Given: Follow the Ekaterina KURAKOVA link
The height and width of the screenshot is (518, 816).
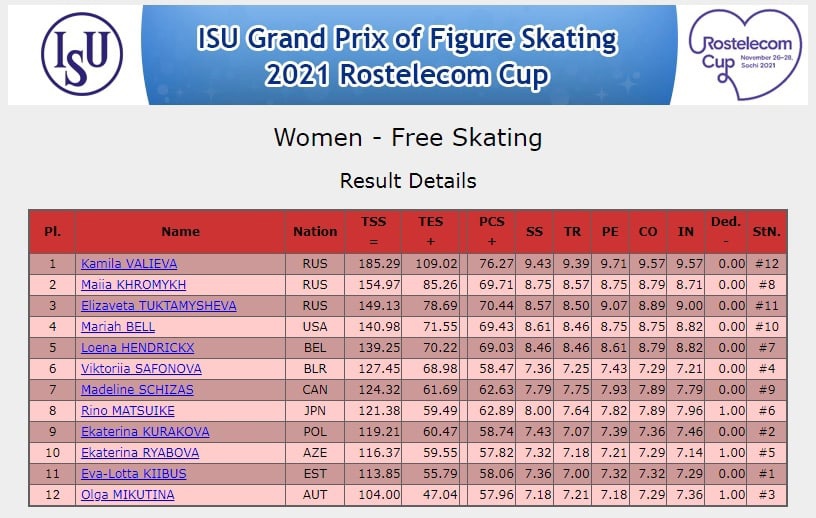Looking at the screenshot, I should point(145,432).
